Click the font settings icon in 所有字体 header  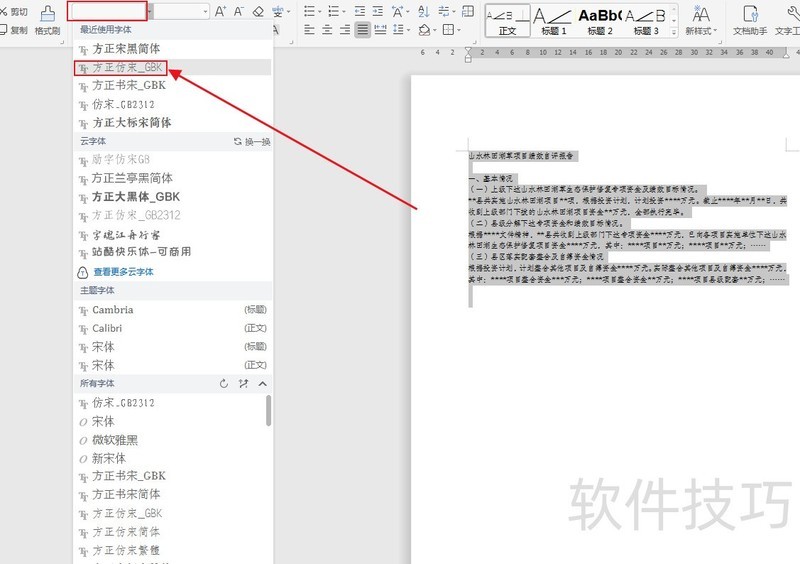[243, 383]
